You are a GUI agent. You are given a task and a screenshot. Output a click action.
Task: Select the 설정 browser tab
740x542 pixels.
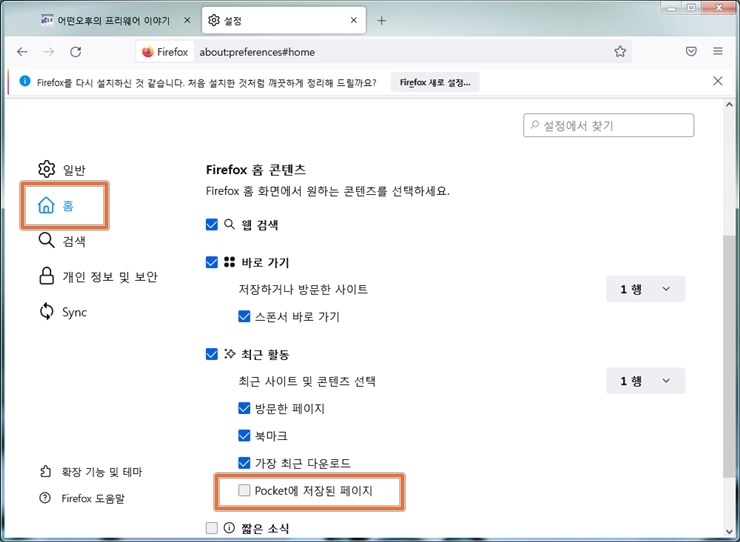click(284, 20)
